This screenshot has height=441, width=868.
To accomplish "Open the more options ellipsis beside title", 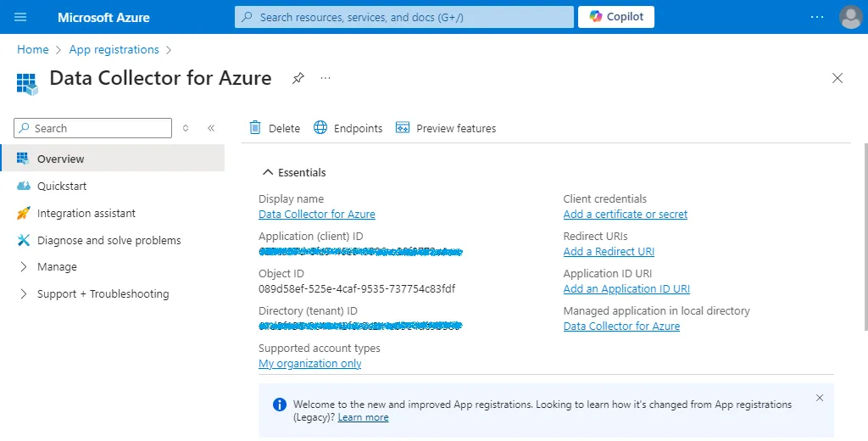I will point(325,78).
